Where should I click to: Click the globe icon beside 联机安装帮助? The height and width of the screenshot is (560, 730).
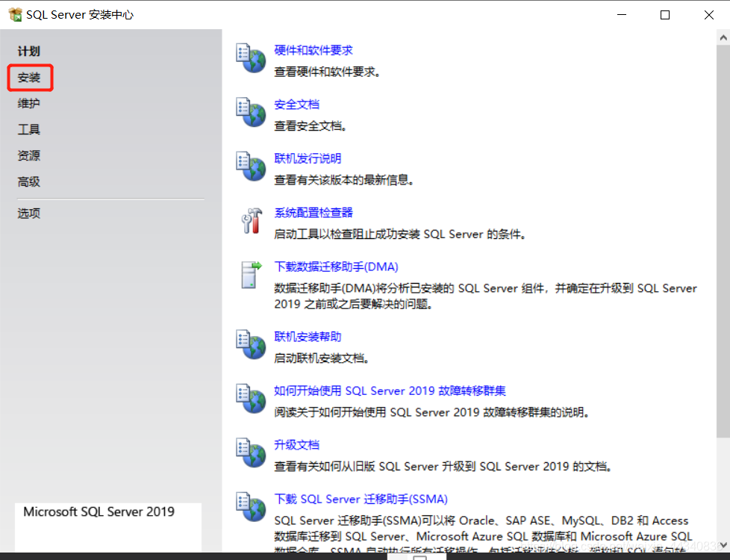coord(251,345)
